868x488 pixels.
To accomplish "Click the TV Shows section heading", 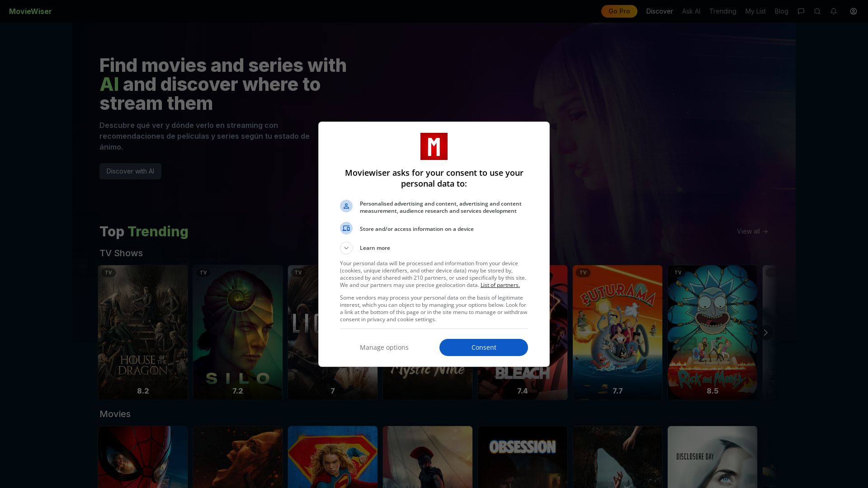I will coord(121,253).
